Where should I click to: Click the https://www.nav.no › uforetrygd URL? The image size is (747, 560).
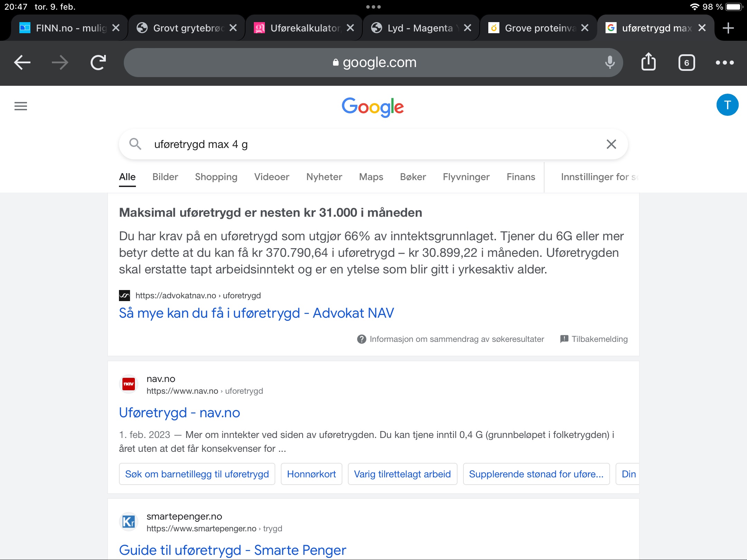(x=205, y=391)
